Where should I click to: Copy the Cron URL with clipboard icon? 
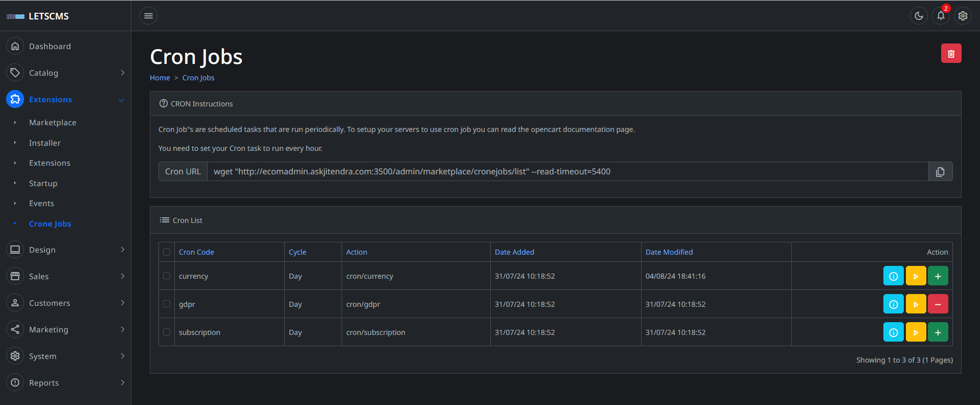940,172
